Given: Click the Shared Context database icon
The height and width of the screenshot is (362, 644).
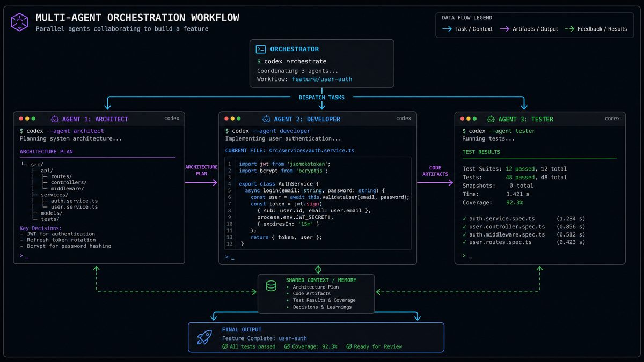Looking at the screenshot, I should click(x=271, y=286).
